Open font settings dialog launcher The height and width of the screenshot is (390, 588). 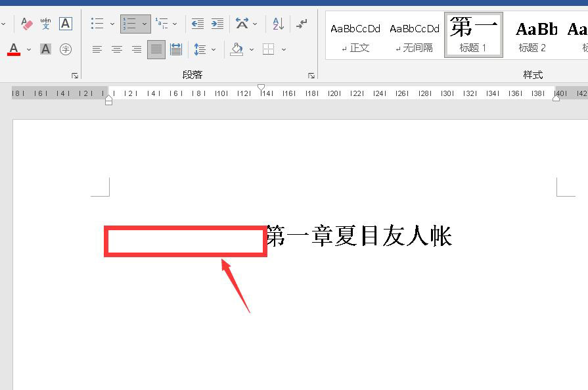75,76
